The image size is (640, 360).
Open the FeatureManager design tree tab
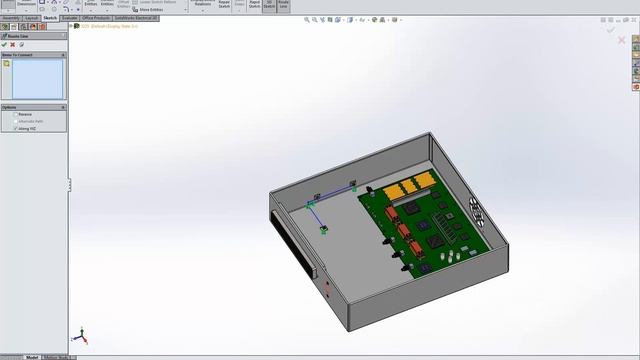point(5,27)
